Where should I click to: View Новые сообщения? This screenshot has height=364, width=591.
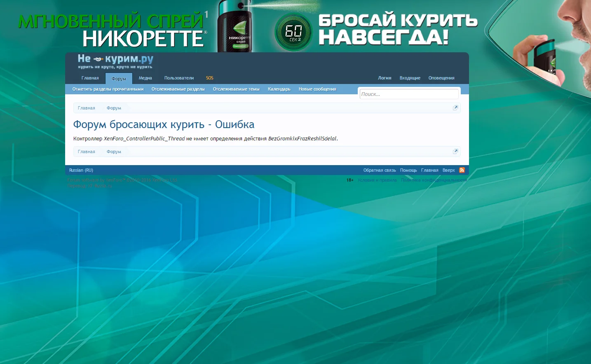pyautogui.click(x=317, y=89)
